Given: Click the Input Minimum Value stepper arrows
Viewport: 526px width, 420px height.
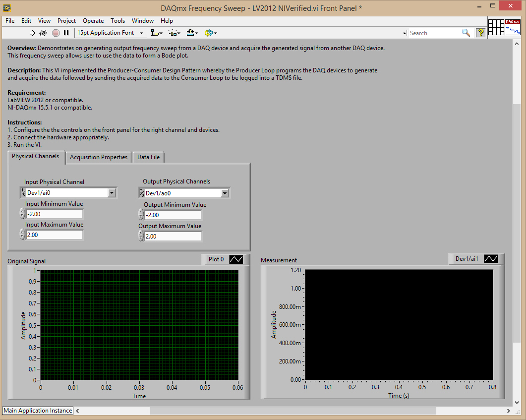Looking at the screenshot, I should tap(22, 214).
